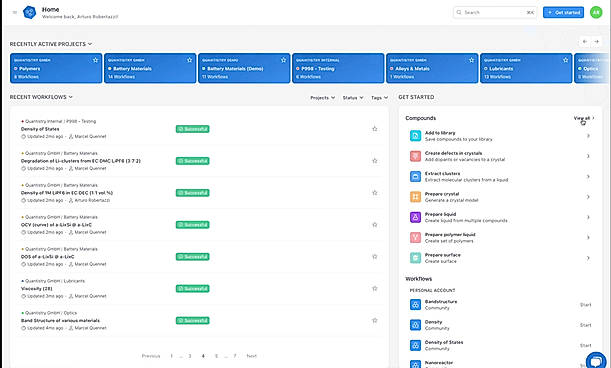Click the Prepare liquid flask icon
This screenshot has width=611, height=368.
[415, 217]
